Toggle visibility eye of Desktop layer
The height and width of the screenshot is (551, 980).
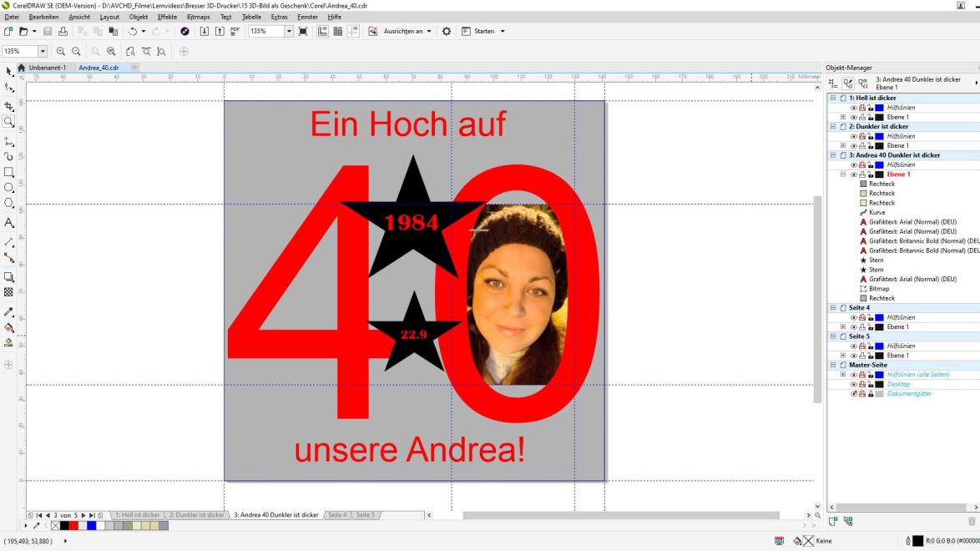point(853,384)
